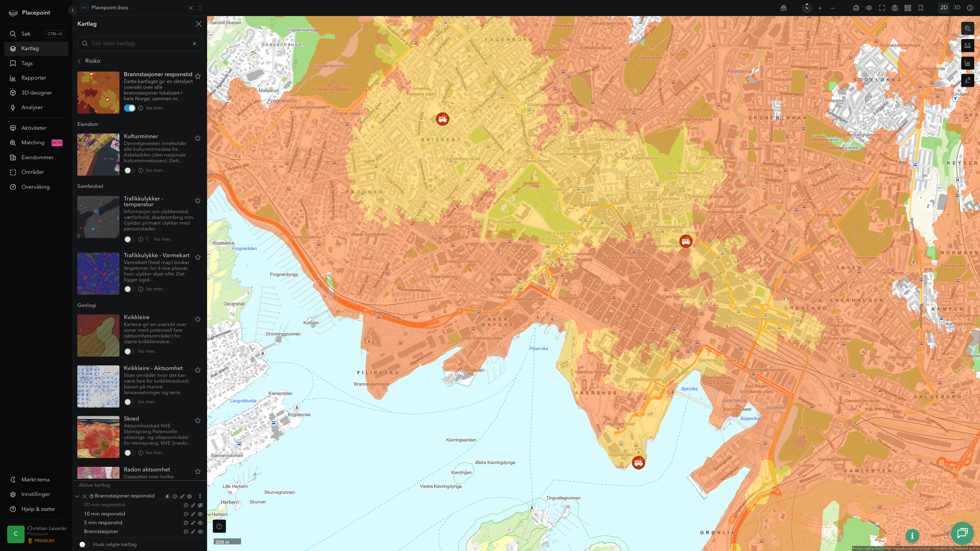
Task: Click the 'Søk etter kartlag..' search field
Action: coord(140,44)
